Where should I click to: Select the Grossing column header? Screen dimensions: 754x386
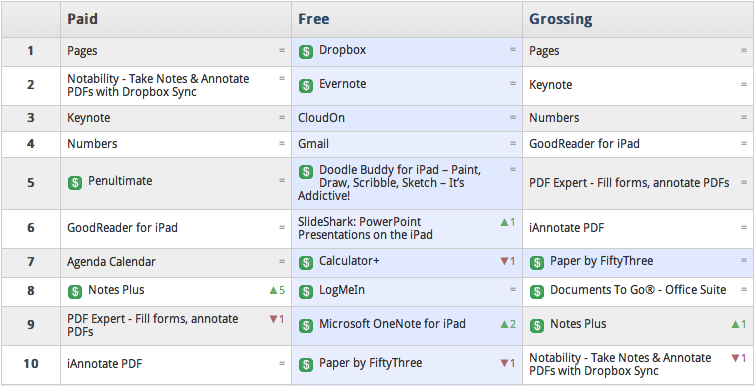561,19
